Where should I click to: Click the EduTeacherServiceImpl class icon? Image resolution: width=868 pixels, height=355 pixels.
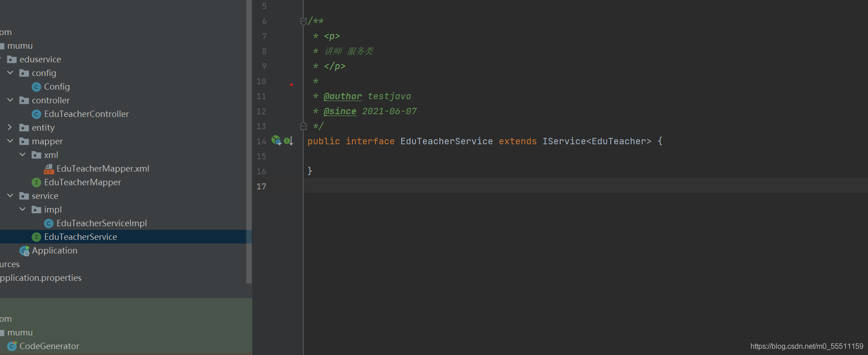pos(49,223)
